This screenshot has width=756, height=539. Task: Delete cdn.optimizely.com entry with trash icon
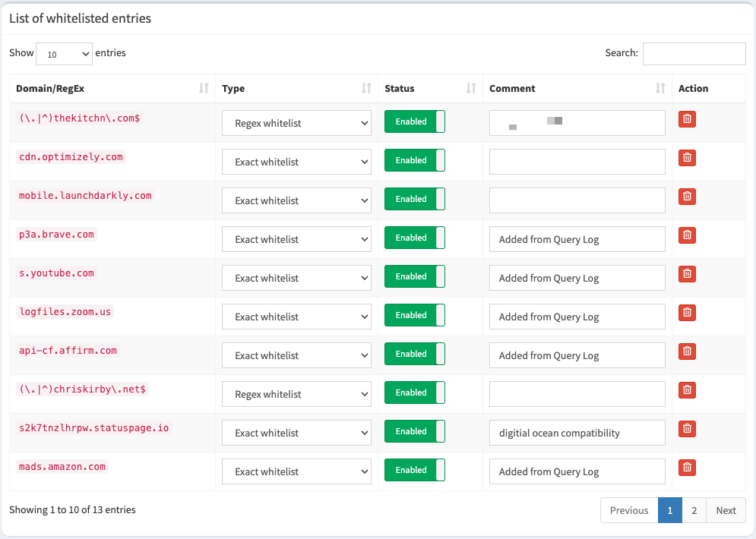pos(687,157)
